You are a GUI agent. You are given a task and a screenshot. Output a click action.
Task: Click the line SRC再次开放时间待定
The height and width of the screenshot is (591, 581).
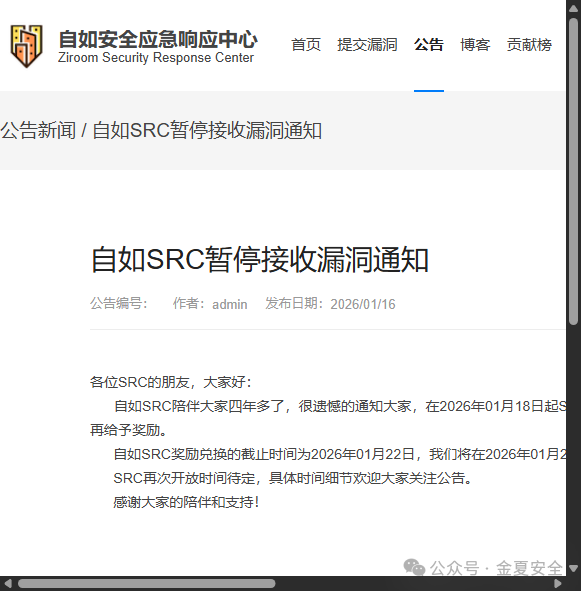pyautogui.click(x=293, y=478)
